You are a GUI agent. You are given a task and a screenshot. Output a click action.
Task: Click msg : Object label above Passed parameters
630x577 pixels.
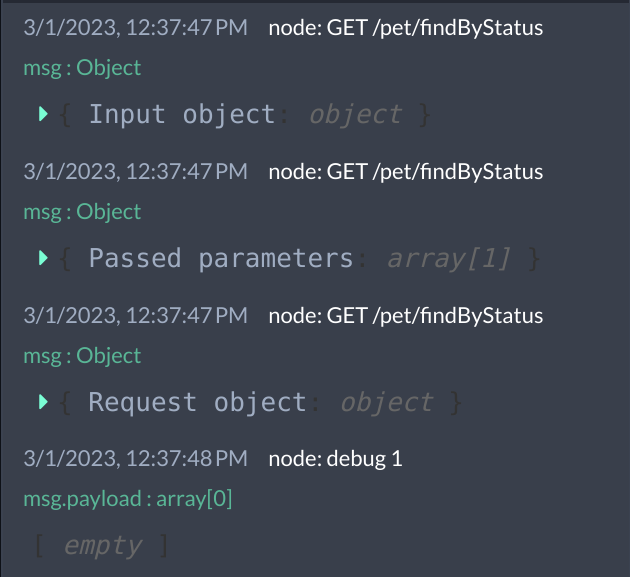[82, 211]
